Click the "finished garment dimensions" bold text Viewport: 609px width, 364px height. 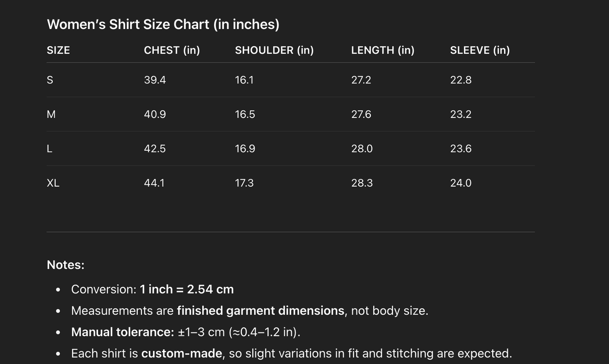[260, 310]
